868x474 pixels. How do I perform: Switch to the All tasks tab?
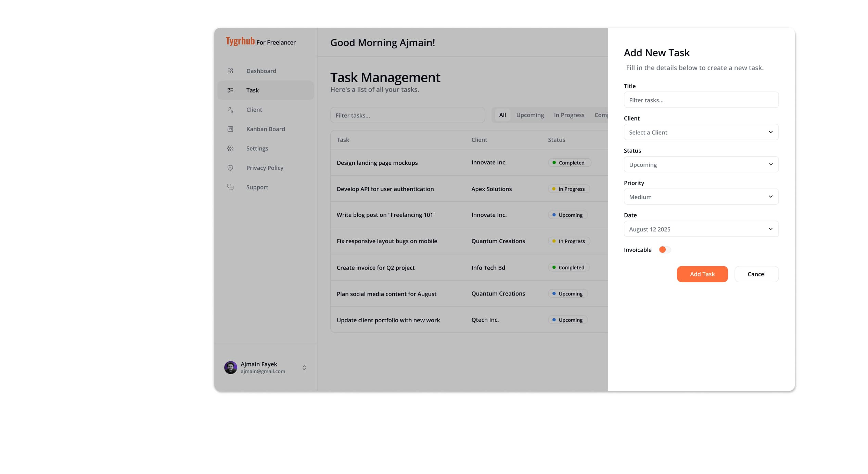pos(502,115)
